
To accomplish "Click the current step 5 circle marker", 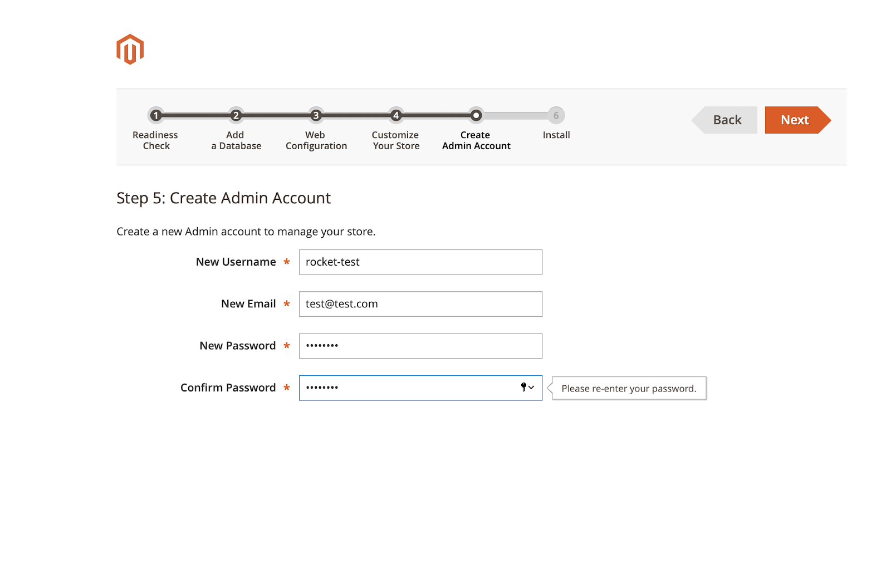I will coord(476,115).
